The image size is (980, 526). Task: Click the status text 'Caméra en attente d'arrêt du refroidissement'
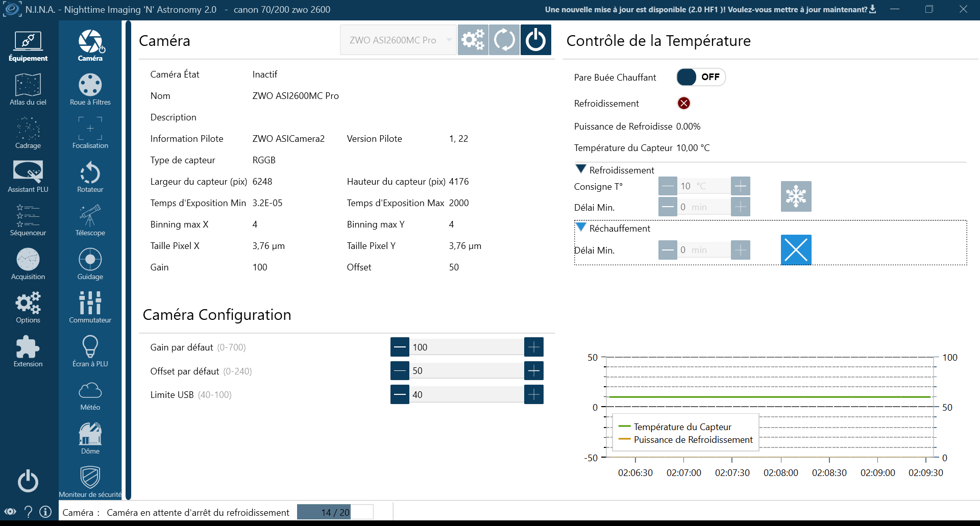coord(198,512)
